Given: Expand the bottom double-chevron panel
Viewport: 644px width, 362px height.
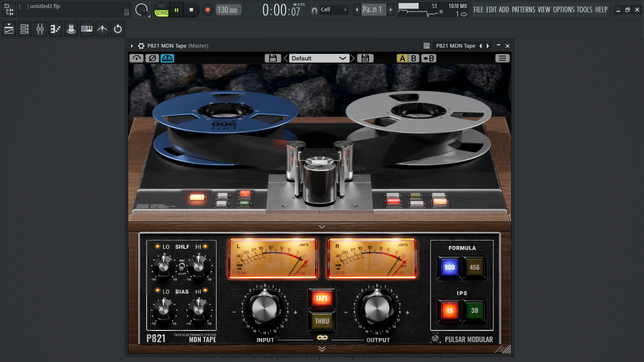Looking at the screenshot, I should (x=322, y=349).
